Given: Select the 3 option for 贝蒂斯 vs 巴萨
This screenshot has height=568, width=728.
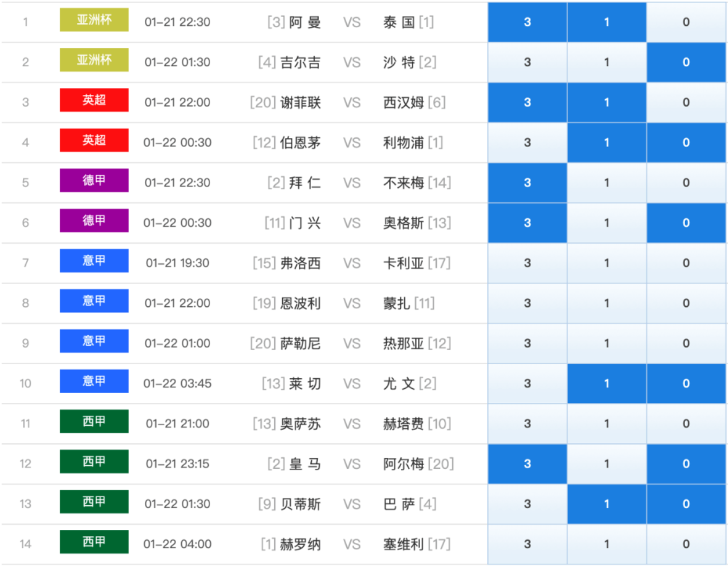Looking at the screenshot, I should (x=527, y=505).
